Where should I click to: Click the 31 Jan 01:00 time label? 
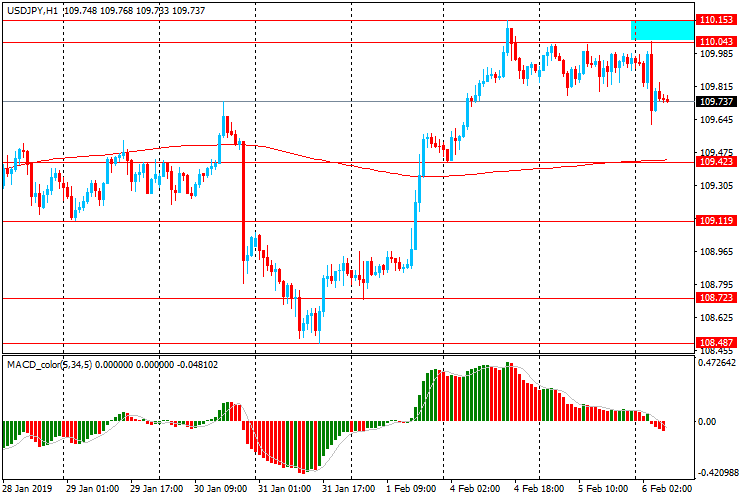click(285, 488)
